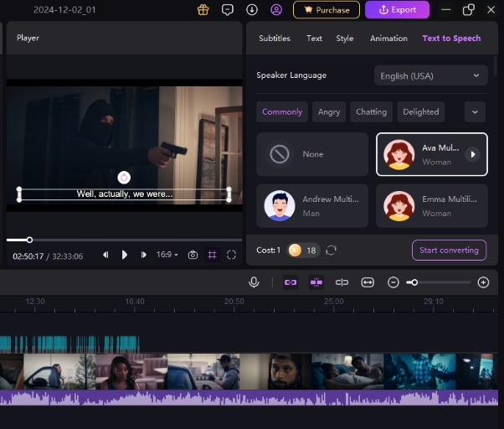Click Start converting button
The width and height of the screenshot is (504, 429).
pyautogui.click(x=449, y=251)
